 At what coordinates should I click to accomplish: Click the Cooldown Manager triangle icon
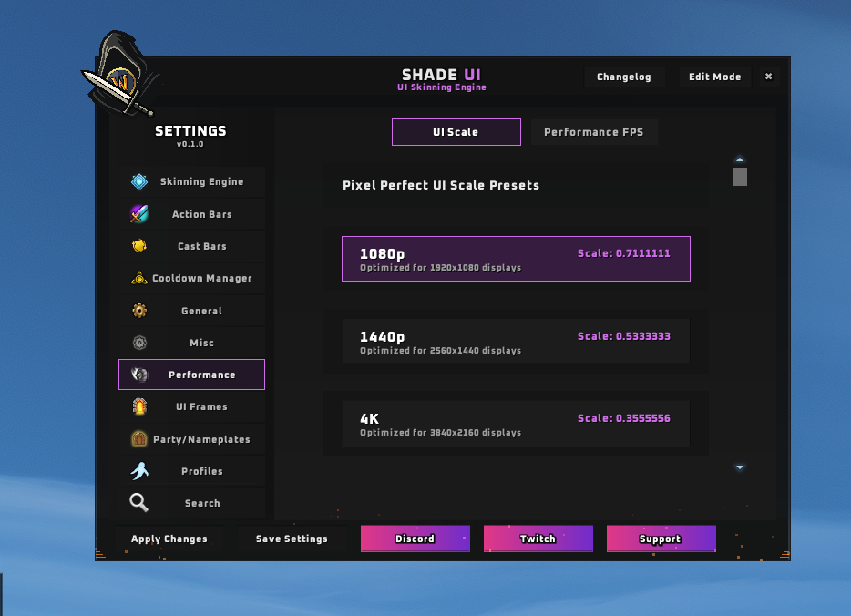coord(139,278)
